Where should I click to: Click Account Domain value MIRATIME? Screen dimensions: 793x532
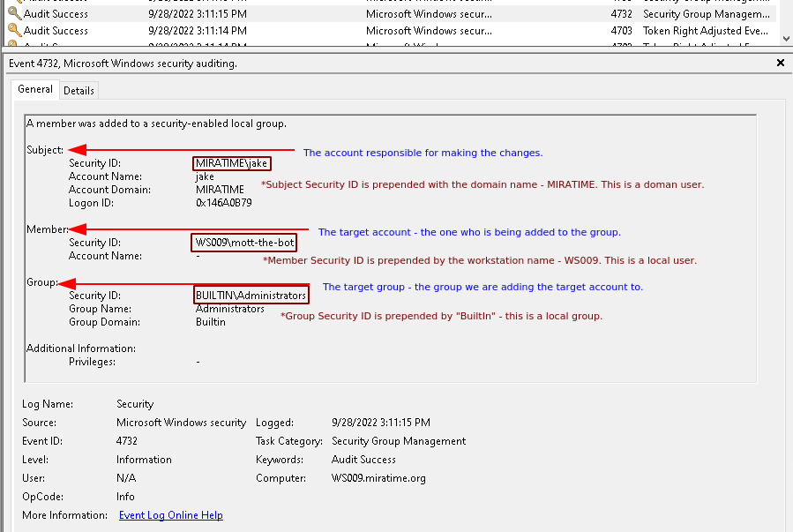click(x=220, y=190)
